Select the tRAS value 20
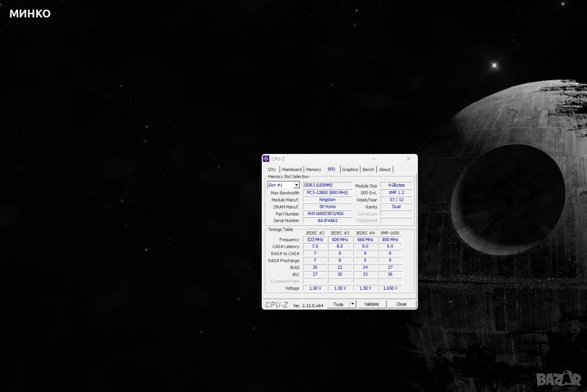This screenshot has height=392, width=587. tap(315, 267)
